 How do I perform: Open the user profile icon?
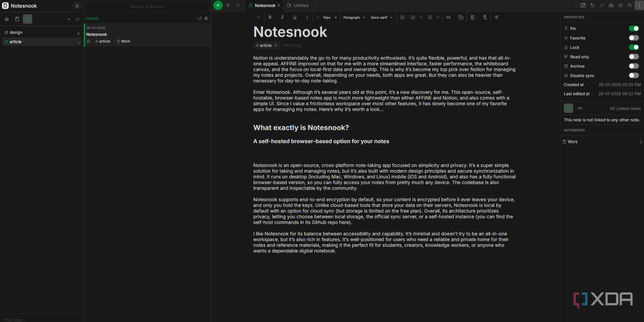tap(77, 6)
